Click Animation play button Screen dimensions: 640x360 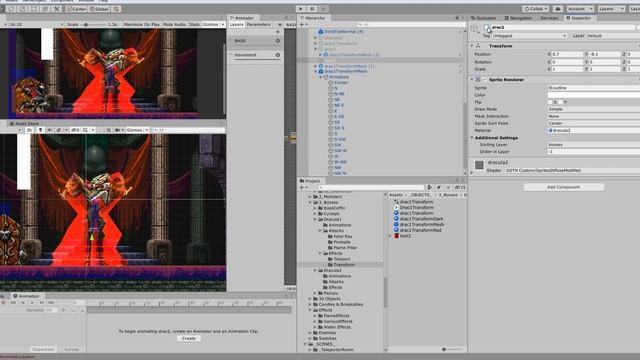click(x=32, y=303)
